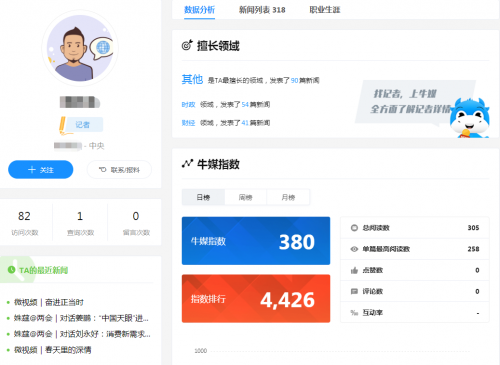500x365 pixels.
Task: Click the target icon beside 擅长领域
Action: [x=187, y=45]
